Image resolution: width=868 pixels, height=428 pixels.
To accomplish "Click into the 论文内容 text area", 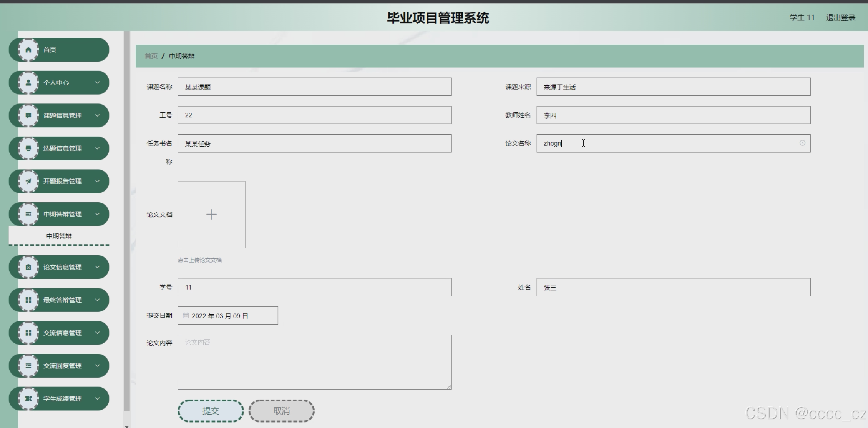I will [x=314, y=362].
